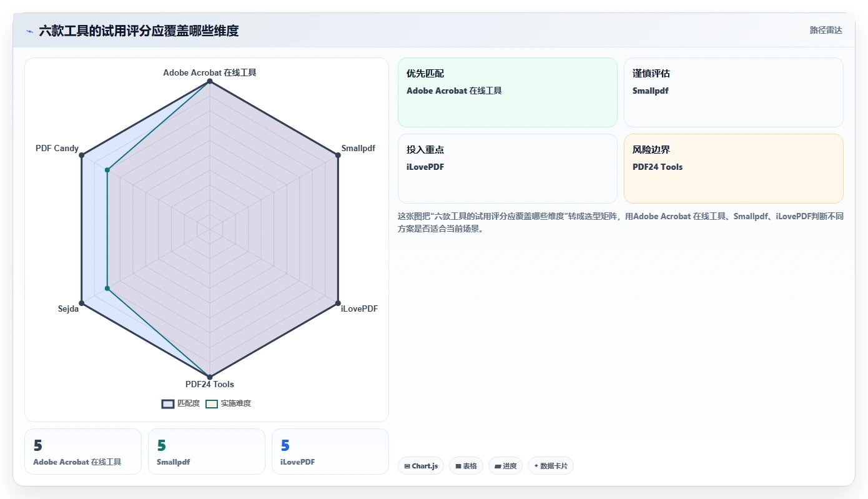Viewport: 868px width, 499px height.
Task: Click the iLovePDF radar axis label
Action: tap(359, 309)
